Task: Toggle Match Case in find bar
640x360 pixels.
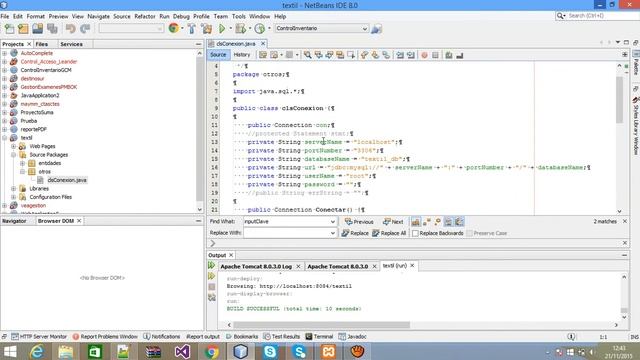Action: (x=416, y=222)
